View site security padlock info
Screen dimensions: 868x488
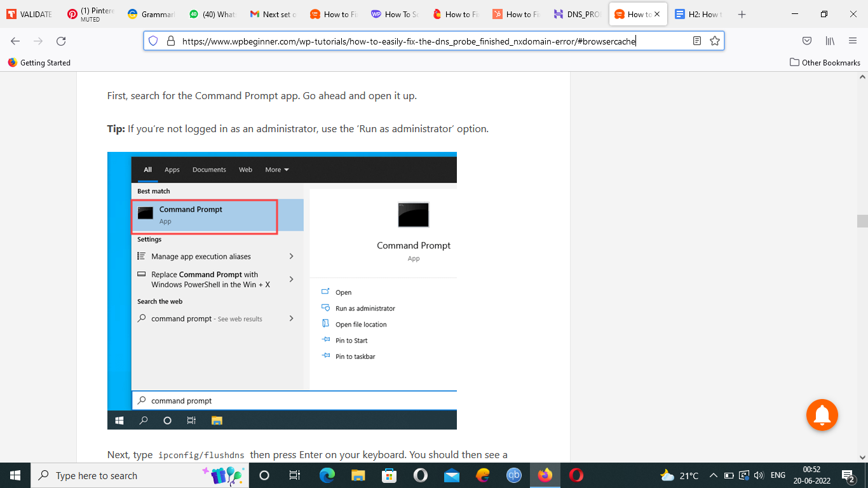[x=170, y=41]
